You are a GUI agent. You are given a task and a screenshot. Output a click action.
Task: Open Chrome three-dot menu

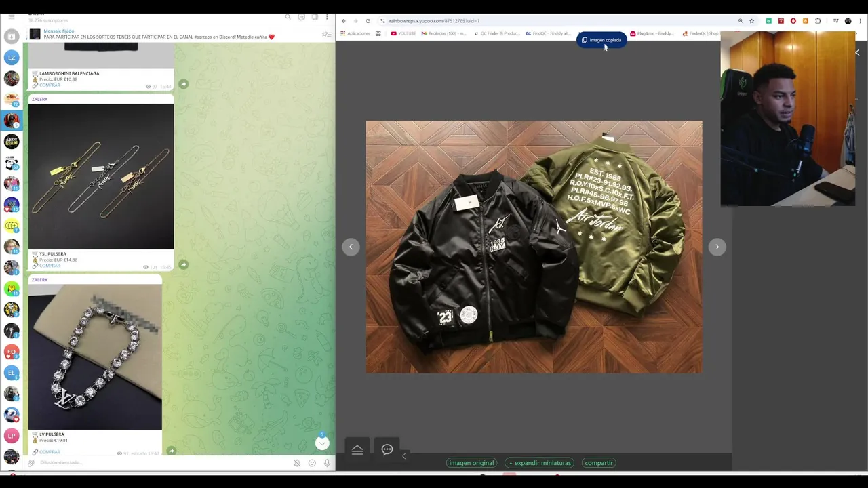tap(860, 21)
